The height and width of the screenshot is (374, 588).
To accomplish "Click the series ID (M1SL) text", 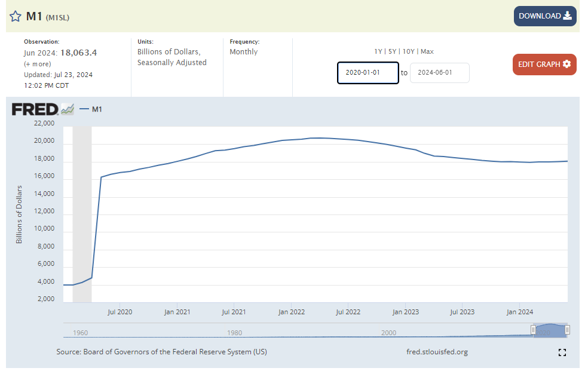I will [x=57, y=17].
